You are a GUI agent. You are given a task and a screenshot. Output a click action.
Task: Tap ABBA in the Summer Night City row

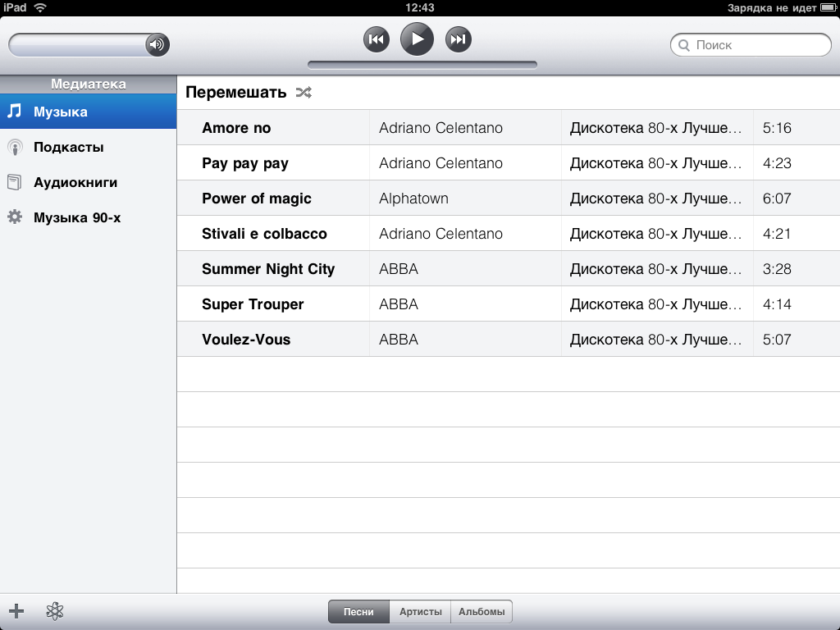point(399,269)
